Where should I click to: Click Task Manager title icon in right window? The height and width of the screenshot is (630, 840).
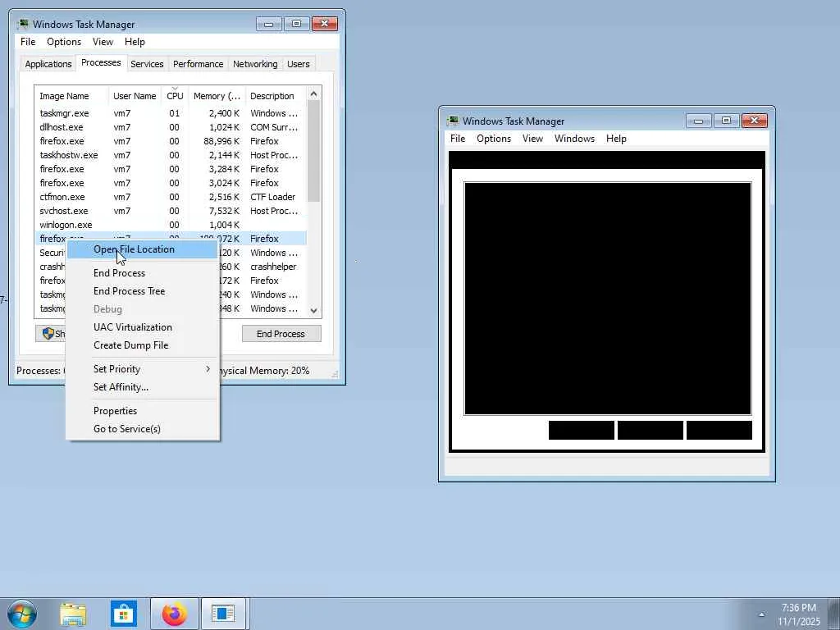453,121
